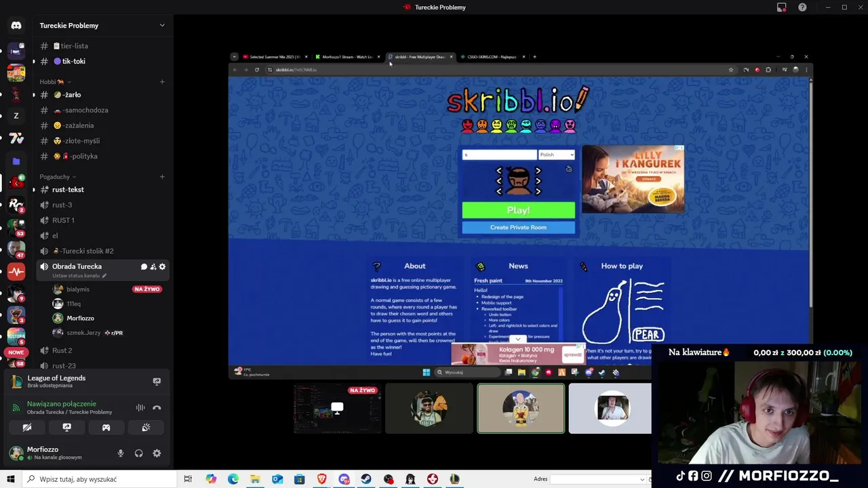The height and width of the screenshot is (488, 868).
Task: Switch to the Selected Summer Mix tab
Action: click(275, 57)
